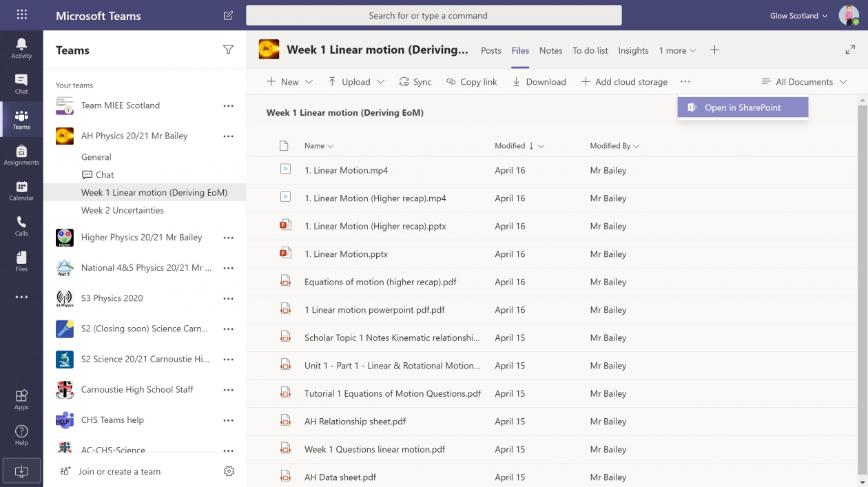Screen dimensions: 868x487
Task: Show more apps ellipsis in sidebar
Action: [21, 298]
